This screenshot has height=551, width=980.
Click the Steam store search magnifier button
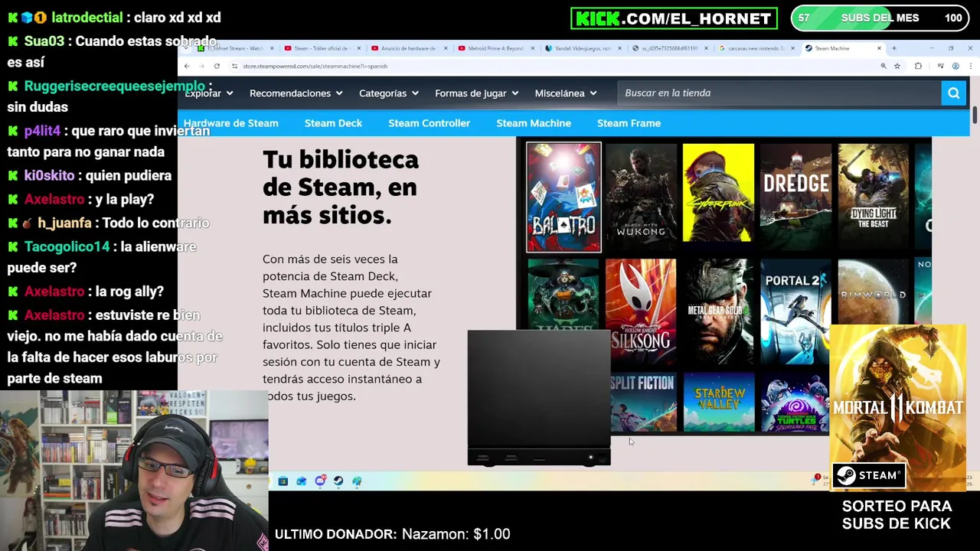pyautogui.click(x=953, y=93)
